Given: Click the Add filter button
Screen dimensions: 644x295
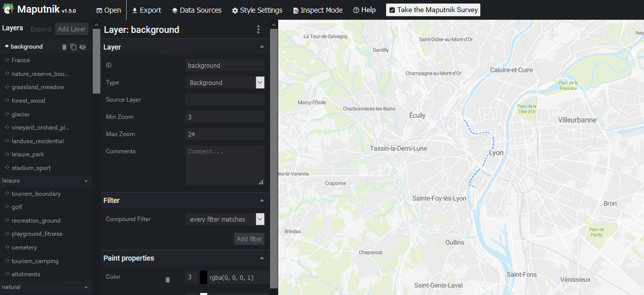Looking at the screenshot, I should click(249, 239).
